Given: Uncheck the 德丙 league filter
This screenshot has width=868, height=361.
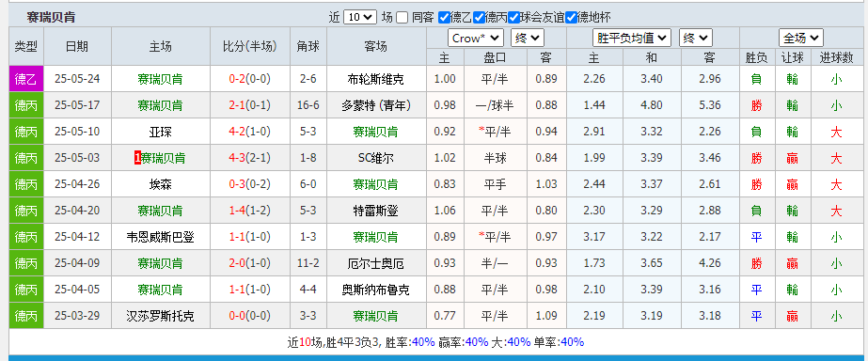Looking at the screenshot, I should point(479,17).
